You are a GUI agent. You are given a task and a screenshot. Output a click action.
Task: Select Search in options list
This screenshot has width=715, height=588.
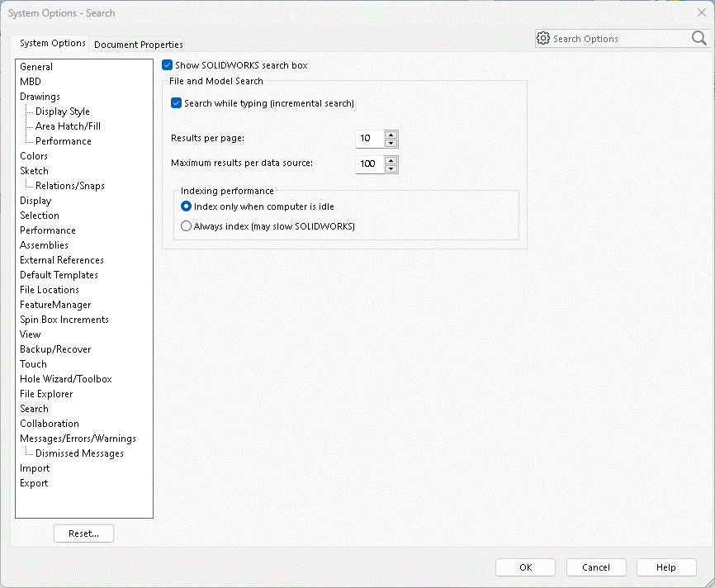pyautogui.click(x=34, y=409)
